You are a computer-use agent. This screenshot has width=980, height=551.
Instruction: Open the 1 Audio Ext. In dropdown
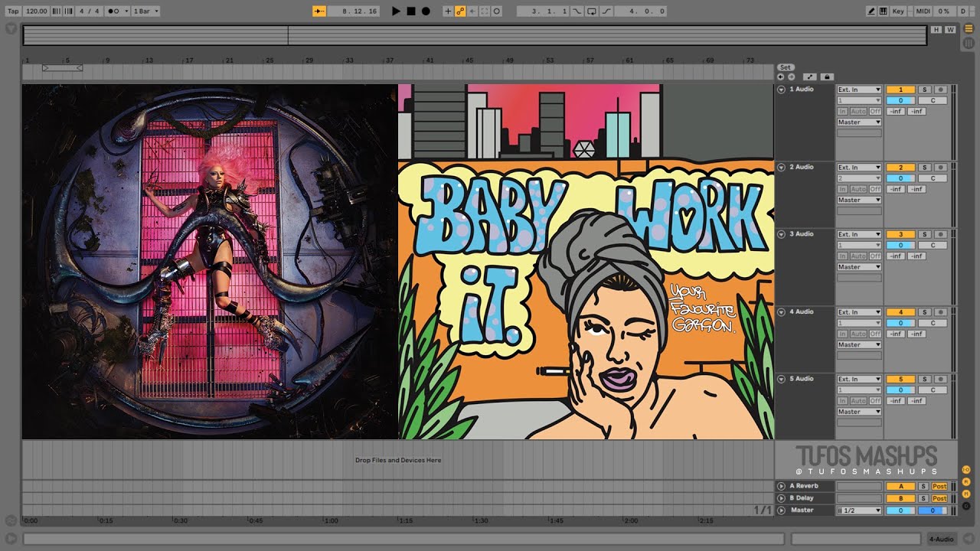(x=859, y=90)
